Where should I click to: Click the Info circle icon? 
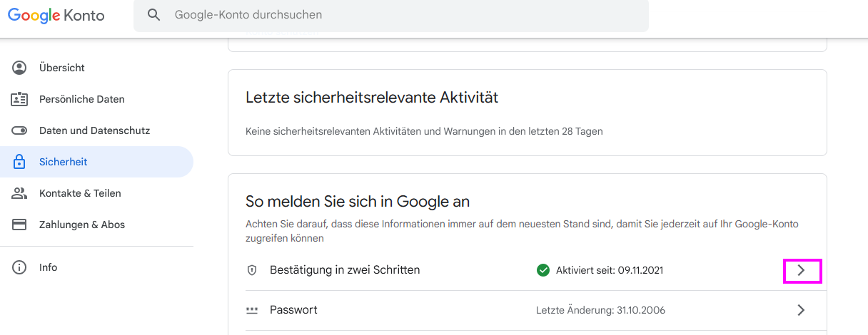(19, 267)
